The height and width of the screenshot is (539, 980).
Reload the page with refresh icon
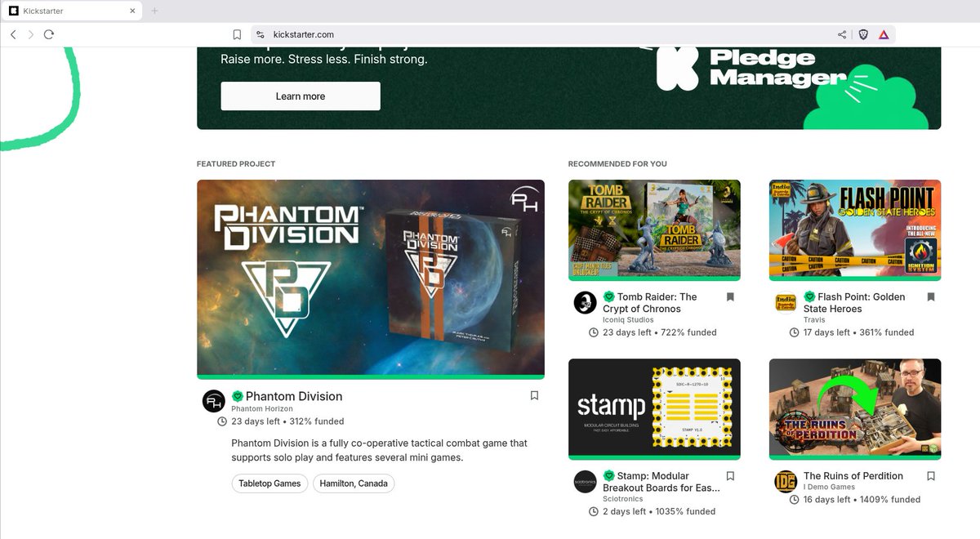pyautogui.click(x=49, y=34)
